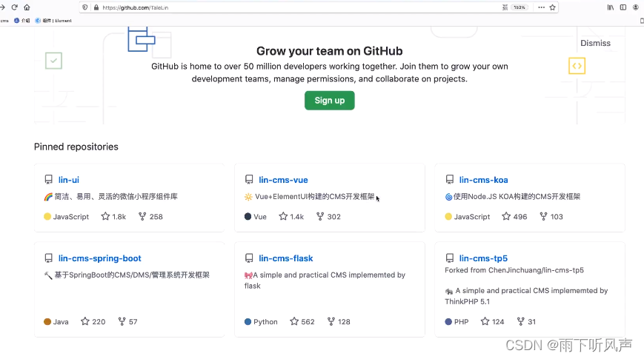
Task: Dismiss the Grow your team banner
Action: pyautogui.click(x=595, y=43)
